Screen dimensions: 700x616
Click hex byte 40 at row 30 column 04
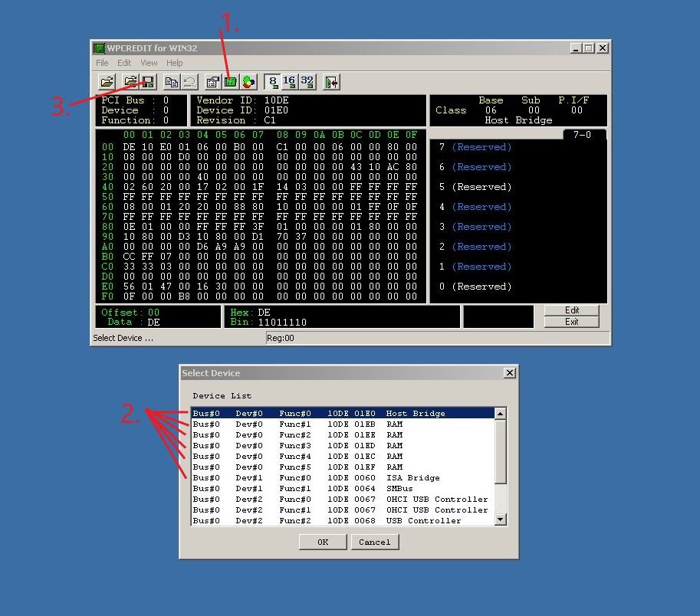pos(202,177)
